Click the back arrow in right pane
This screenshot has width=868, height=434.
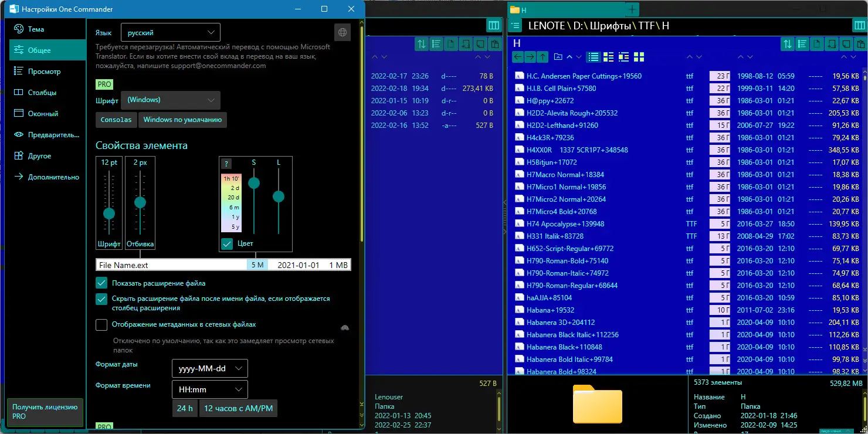[517, 57]
